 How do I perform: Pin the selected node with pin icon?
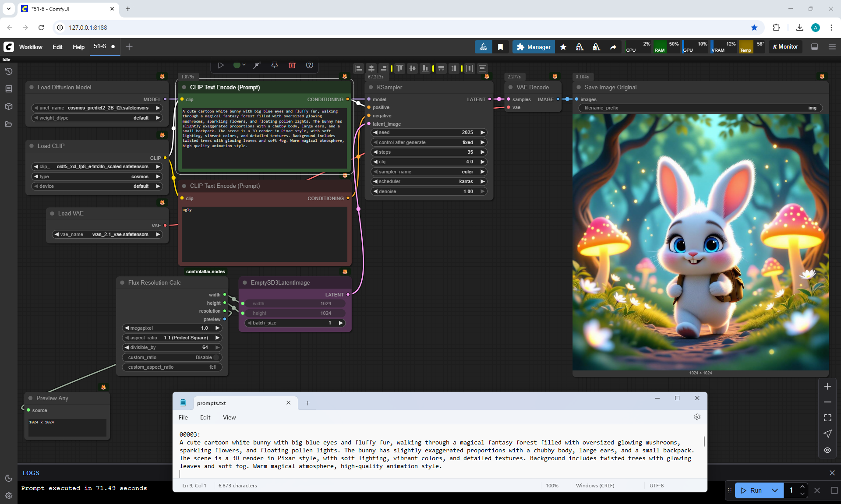275,65
